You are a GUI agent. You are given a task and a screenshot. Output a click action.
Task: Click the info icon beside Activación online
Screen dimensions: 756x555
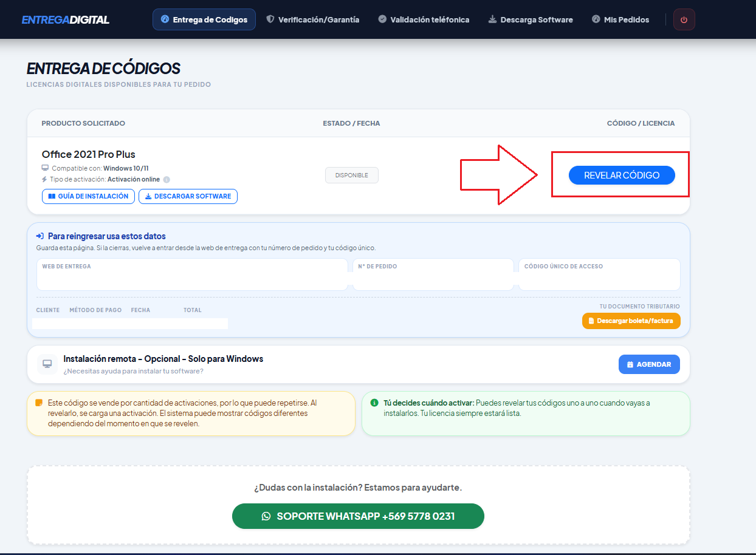[167, 180]
